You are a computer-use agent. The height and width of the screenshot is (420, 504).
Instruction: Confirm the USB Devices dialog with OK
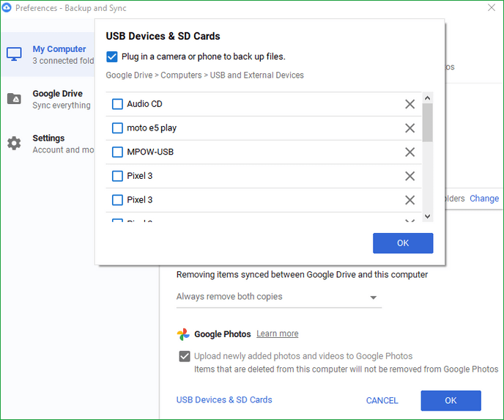402,243
